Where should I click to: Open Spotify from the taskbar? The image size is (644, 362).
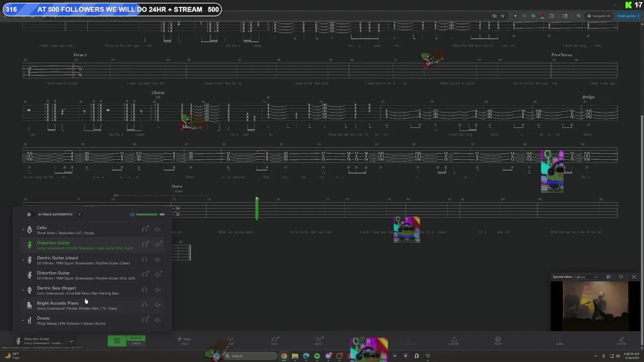pyautogui.click(x=317, y=356)
